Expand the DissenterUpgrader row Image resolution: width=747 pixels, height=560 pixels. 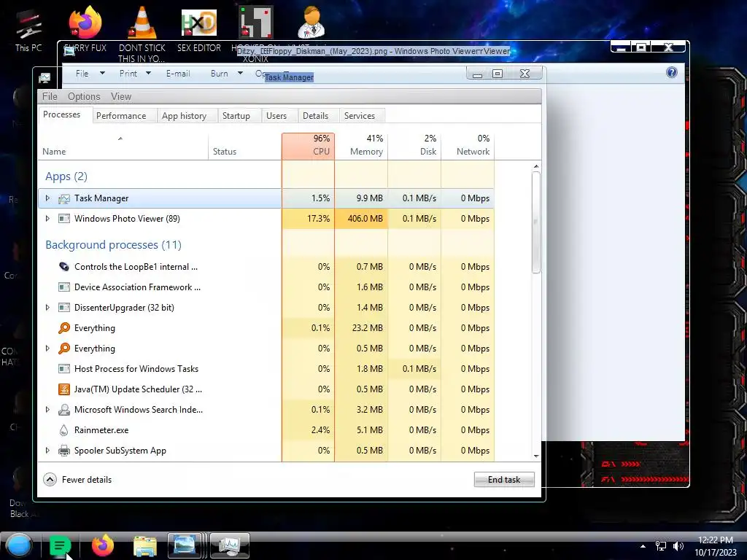(x=47, y=308)
